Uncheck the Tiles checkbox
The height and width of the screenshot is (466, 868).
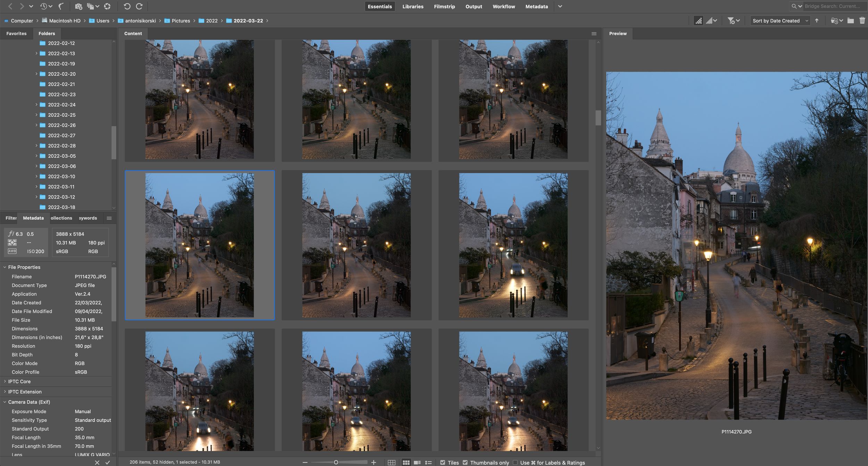(443, 463)
